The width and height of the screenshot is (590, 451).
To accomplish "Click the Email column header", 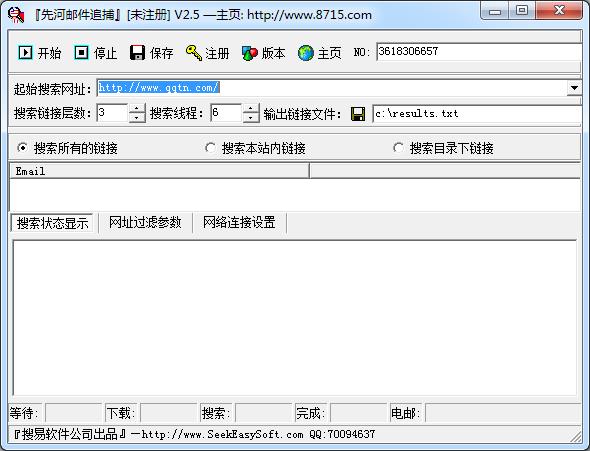I will coord(160,171).
